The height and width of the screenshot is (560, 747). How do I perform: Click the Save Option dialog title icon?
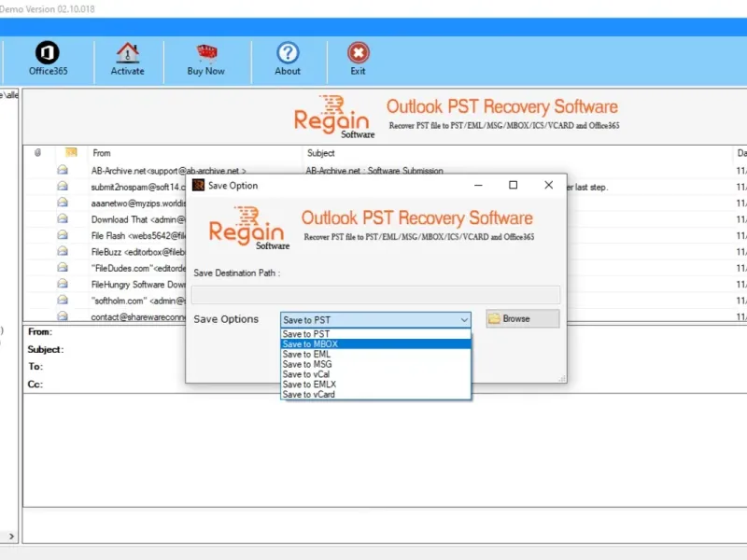tap(198, 185)
